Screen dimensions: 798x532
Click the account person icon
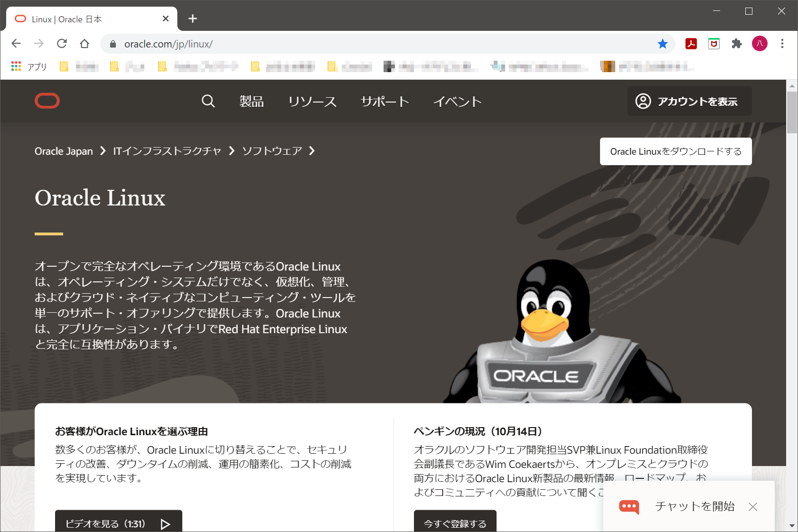(643, 101)
